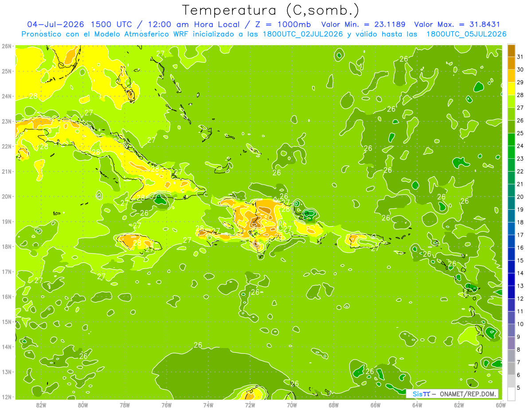Click the 31 value on the color scale
532x411 pixels.
[x=520, y=57]
